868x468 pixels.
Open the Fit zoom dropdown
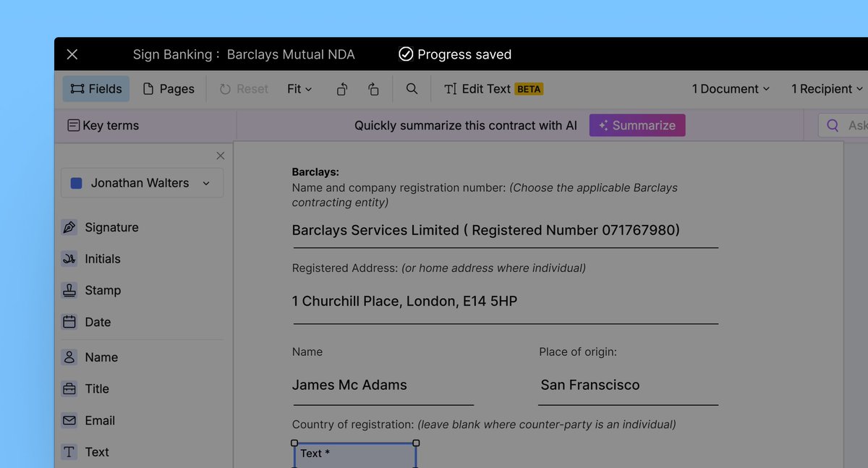point(299,89)
